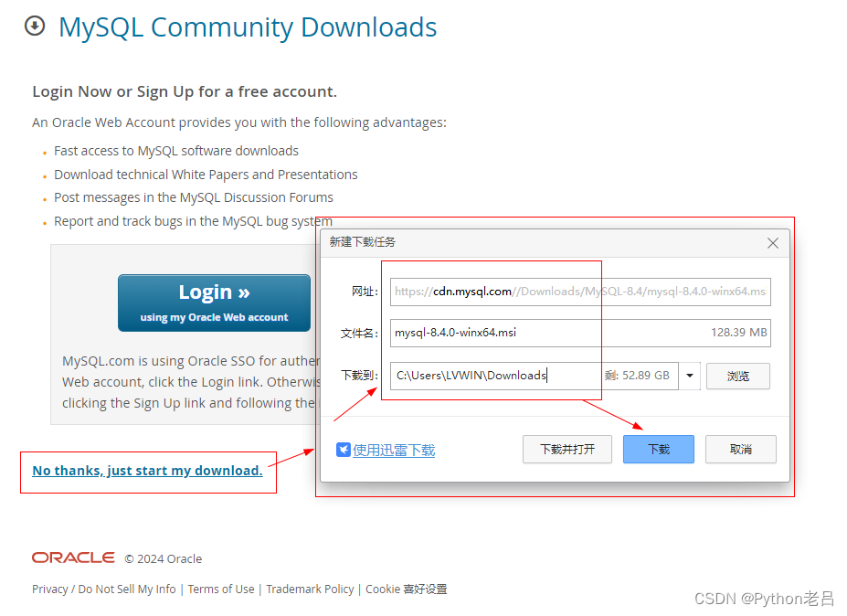Click the download circle icon beside the page title

[x=35, y=26]
